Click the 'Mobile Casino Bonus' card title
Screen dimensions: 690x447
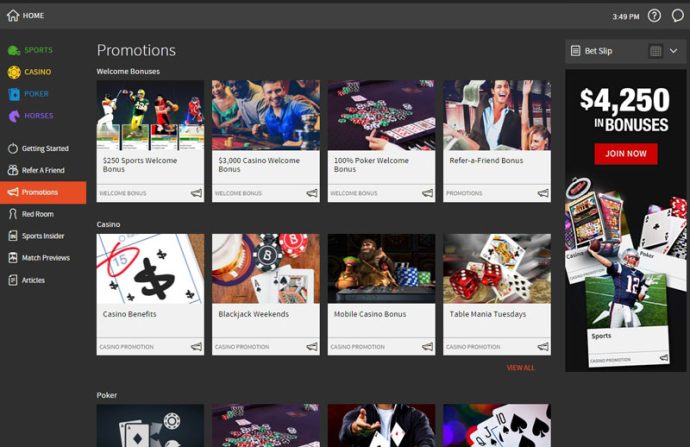(370, 314)
